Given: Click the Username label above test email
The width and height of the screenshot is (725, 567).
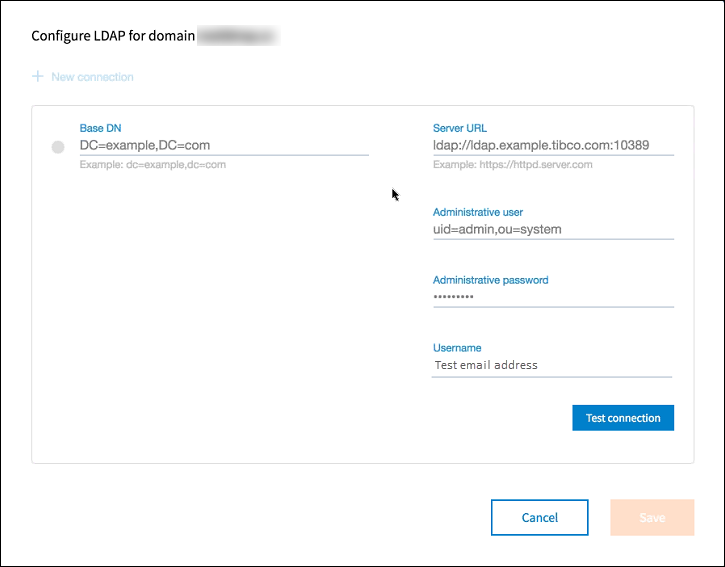Looking at the screenshot, I should pos(457,348).
